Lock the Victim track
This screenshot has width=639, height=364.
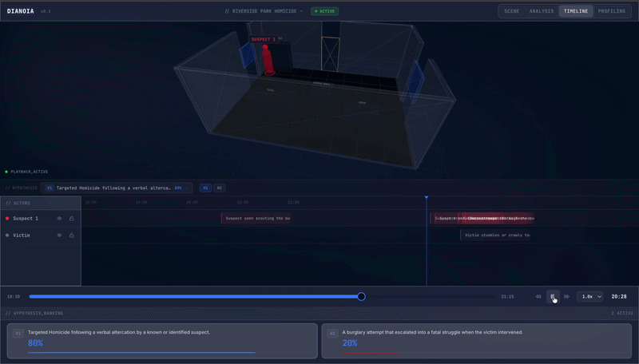coord(72,235)
